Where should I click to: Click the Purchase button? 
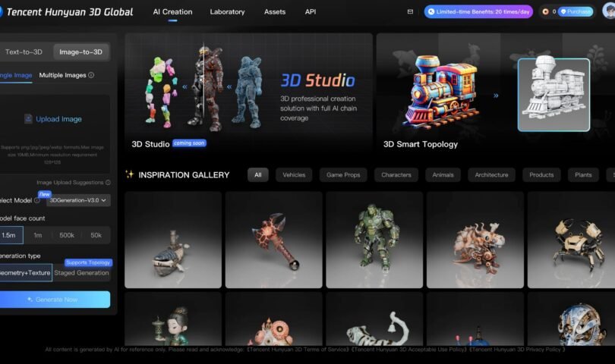click(x=576, y=12)
